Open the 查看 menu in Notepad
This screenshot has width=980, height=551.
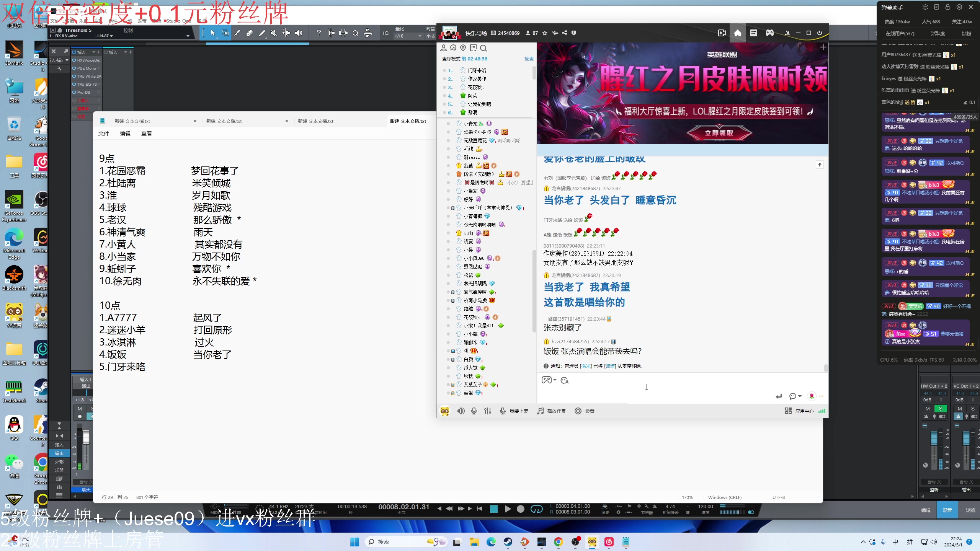point(147,133)
